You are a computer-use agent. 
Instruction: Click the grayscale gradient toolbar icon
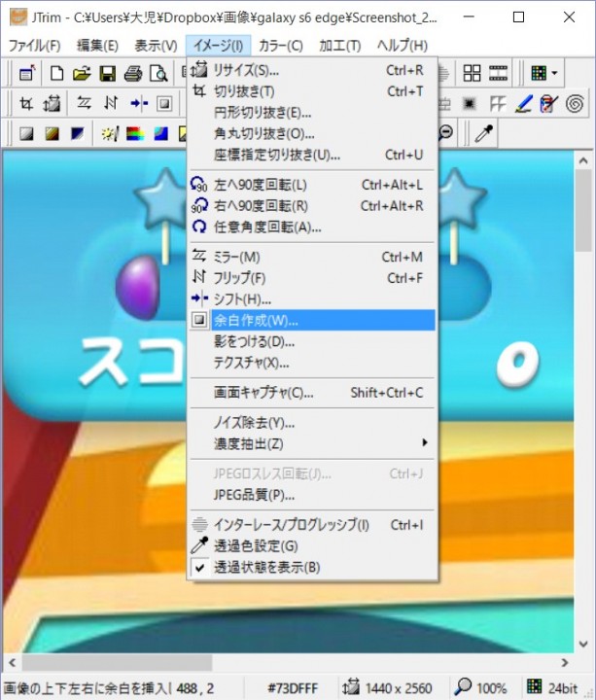point(26,133)
